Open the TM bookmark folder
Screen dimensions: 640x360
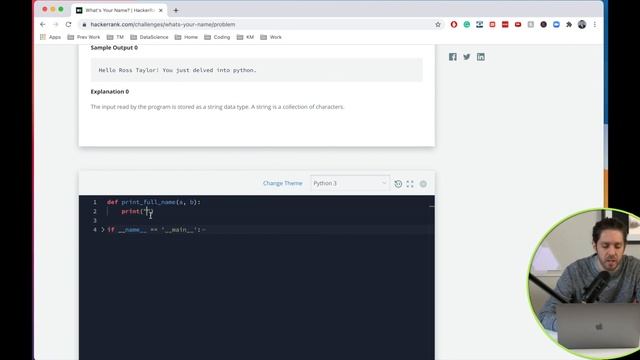click(115, 37)
